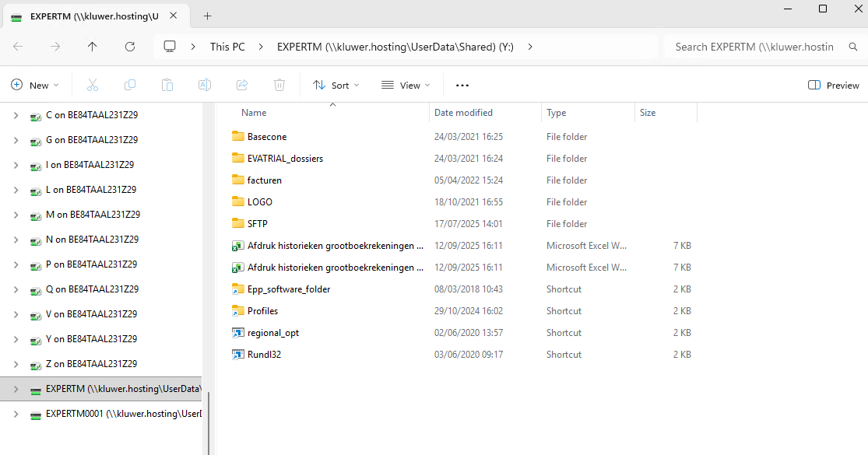This screenshot has width=868, height=455.
Task: Sort by the Date modified column header
Action: click(463, 113)
